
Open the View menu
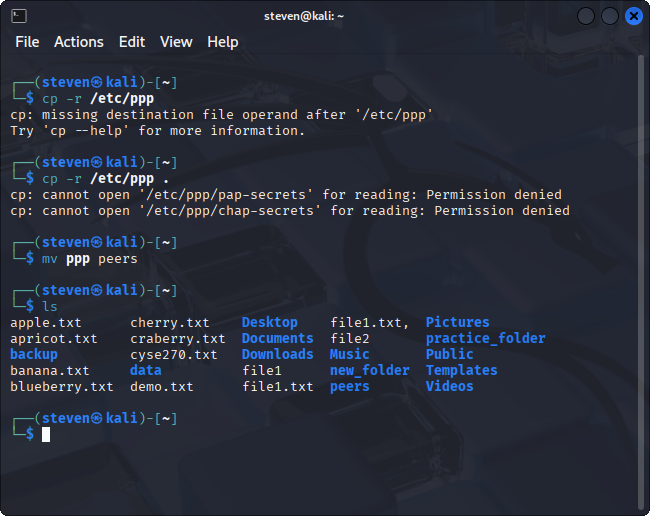tap(176, 42)
